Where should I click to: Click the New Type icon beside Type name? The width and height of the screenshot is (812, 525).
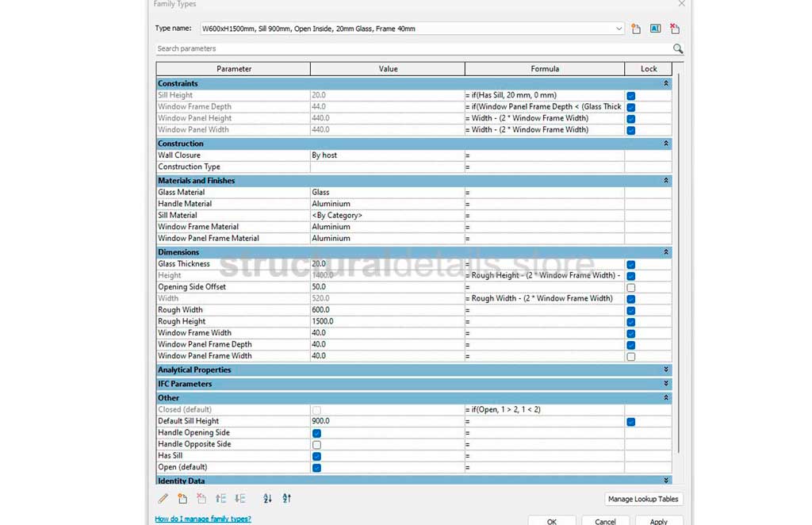[x=636, y=29]
